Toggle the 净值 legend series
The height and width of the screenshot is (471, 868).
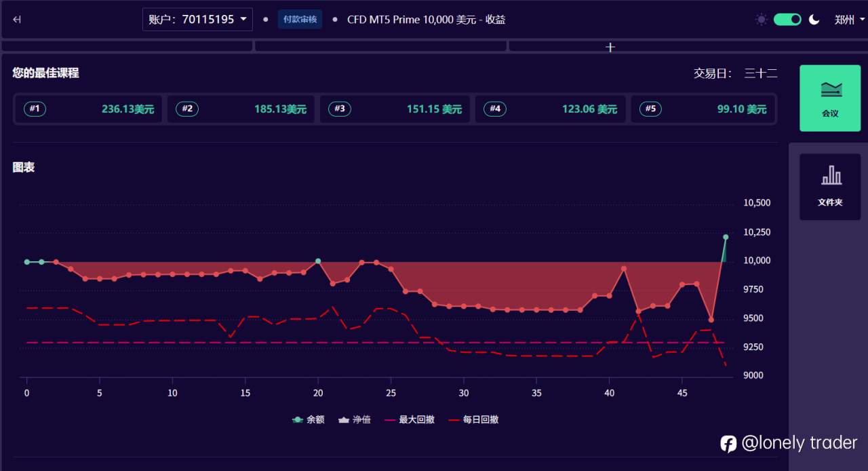355,420
